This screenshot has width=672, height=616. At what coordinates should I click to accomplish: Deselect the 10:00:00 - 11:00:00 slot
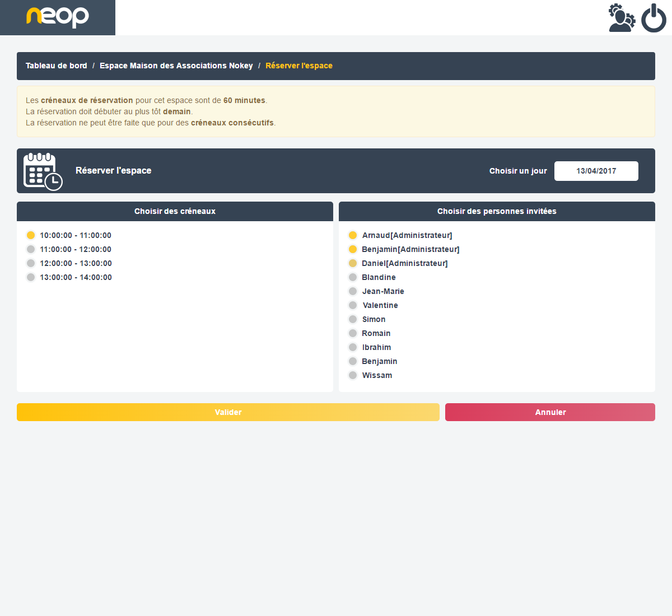coord(31,235)
